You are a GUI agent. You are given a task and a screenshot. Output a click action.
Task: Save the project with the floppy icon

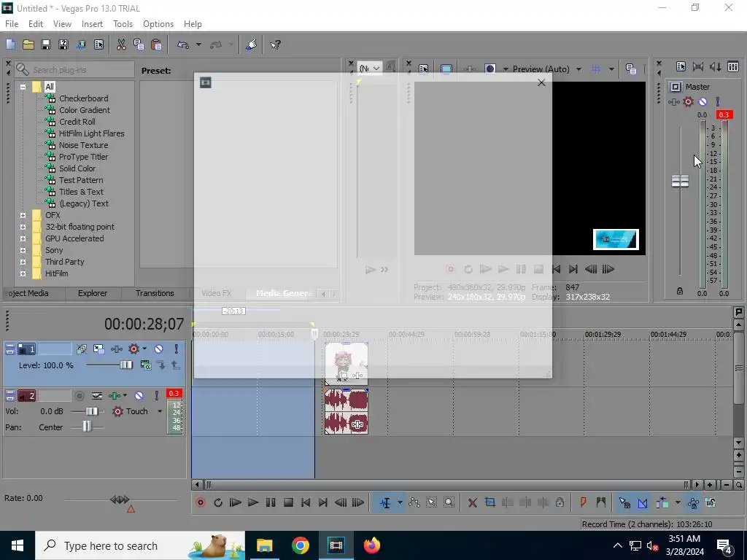(x=46, y=44)
